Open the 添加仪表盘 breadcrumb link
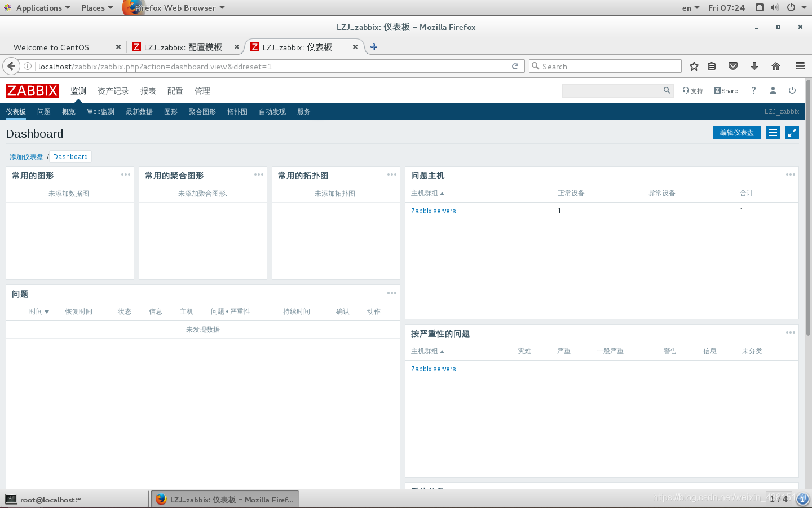812x508 pixels. tap(27, 157)
